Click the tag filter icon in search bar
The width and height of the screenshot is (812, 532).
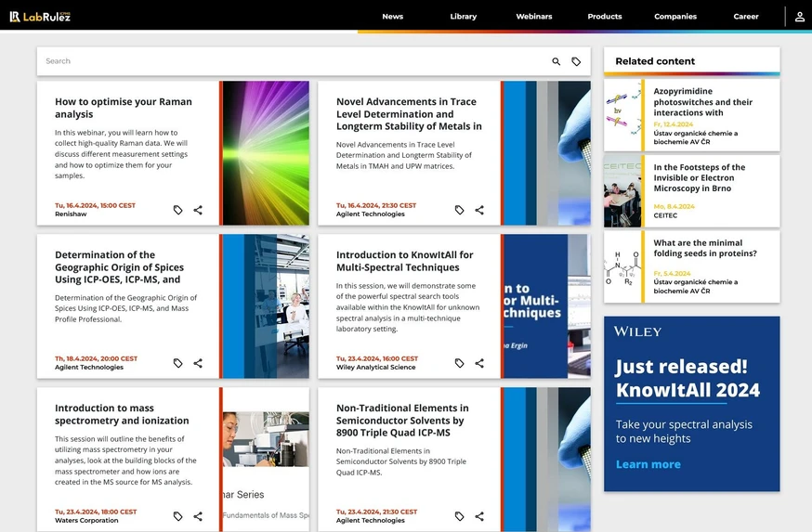pyautogui.click(x=576, y=61)
